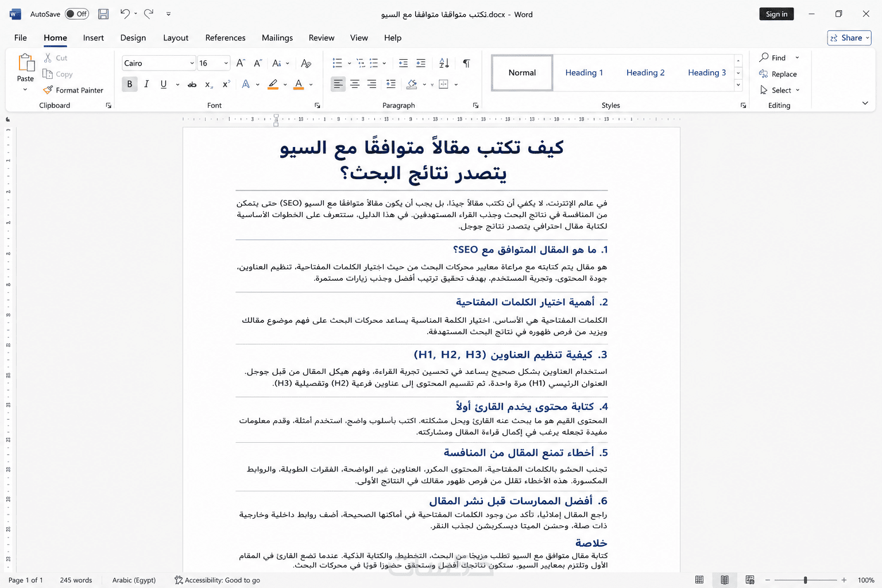Image resolution: width=882 pixels, height=588 pixels.
Task: Toggle strikethrough formatting
Action: click(x=192, y=84)
